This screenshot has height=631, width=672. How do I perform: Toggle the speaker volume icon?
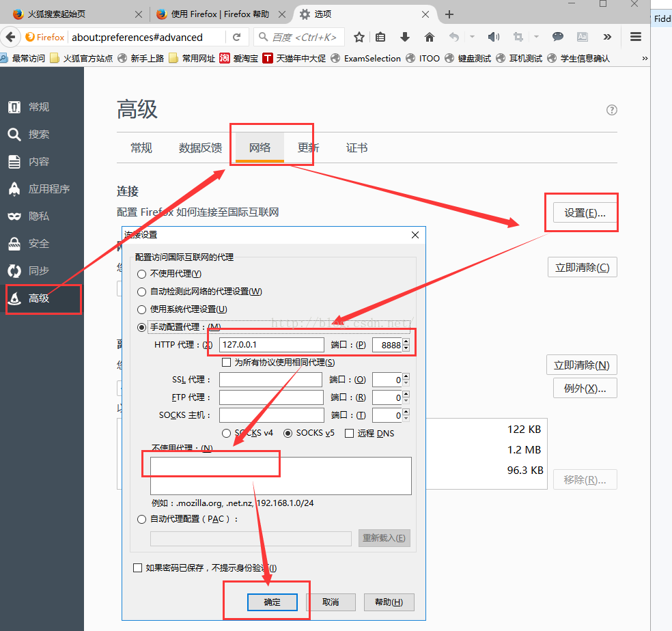[x=493, y=38]
